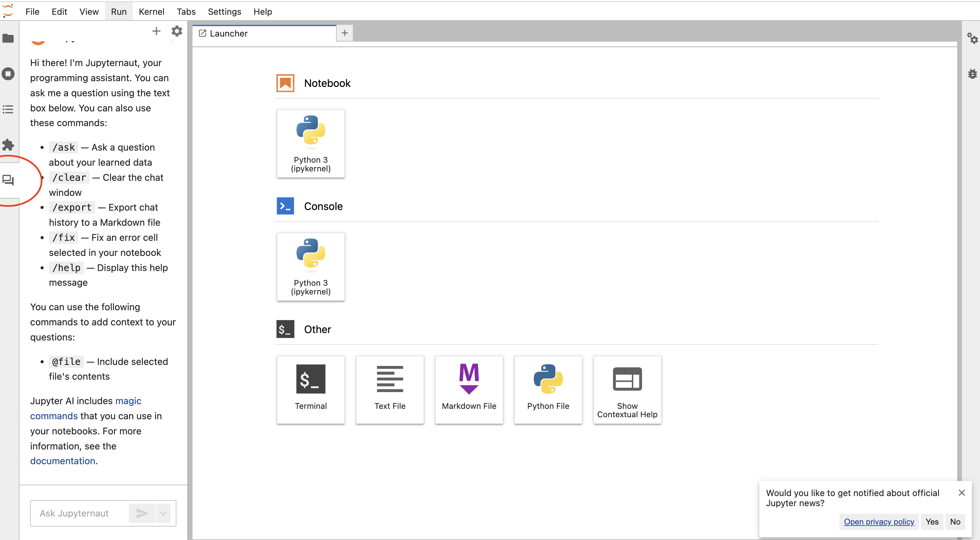Show the Table of Contents sidebar icon
The width and height of the screenshot is (980, 540).
pos(8,109)
